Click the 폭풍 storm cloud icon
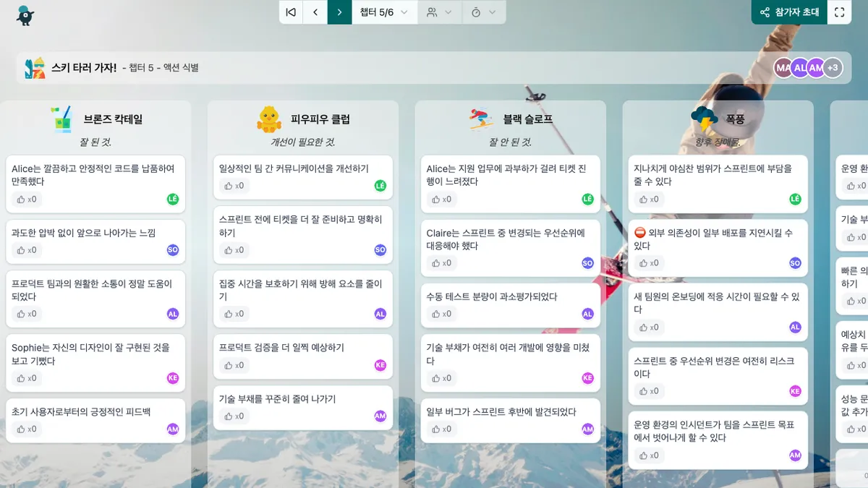This screenshot has height=488, width=868. [704, 118]
